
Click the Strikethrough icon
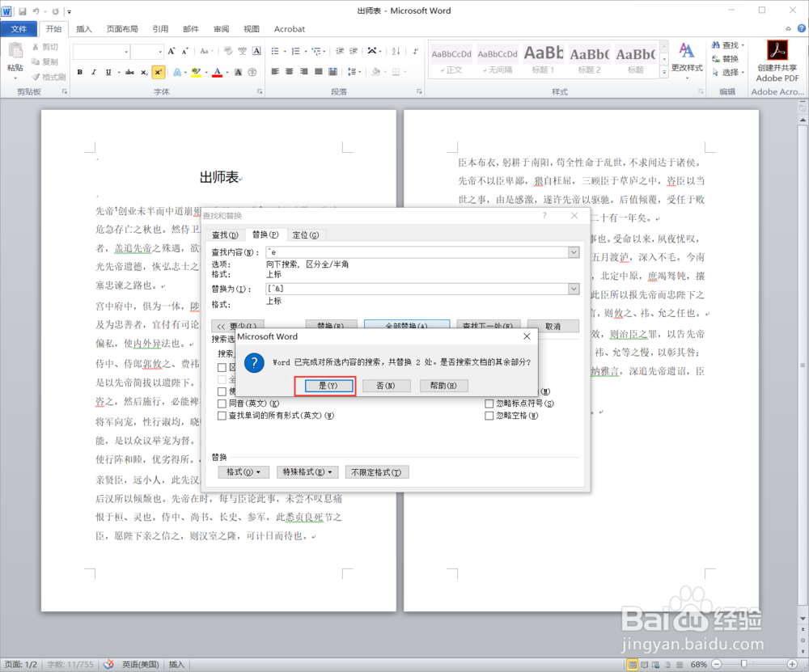coord(129,72)
